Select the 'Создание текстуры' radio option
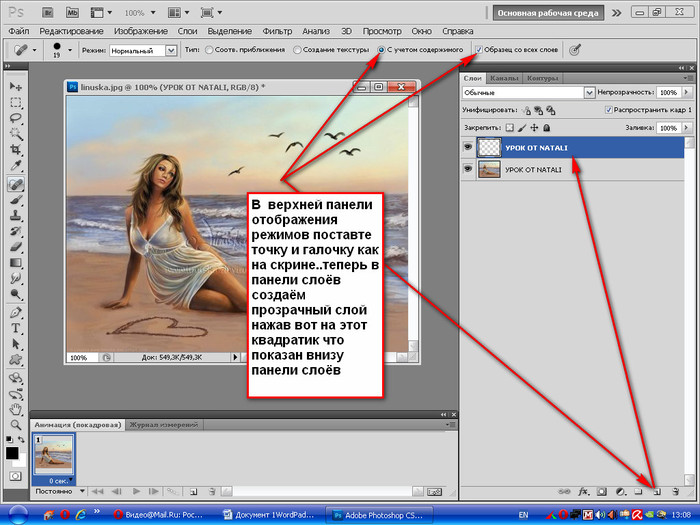 297,50
